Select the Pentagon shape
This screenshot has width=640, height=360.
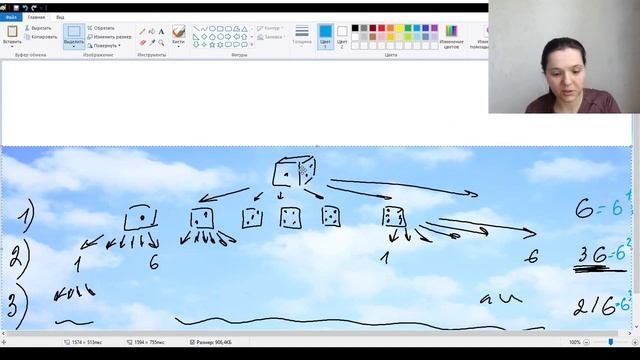(x=212, y=37)
